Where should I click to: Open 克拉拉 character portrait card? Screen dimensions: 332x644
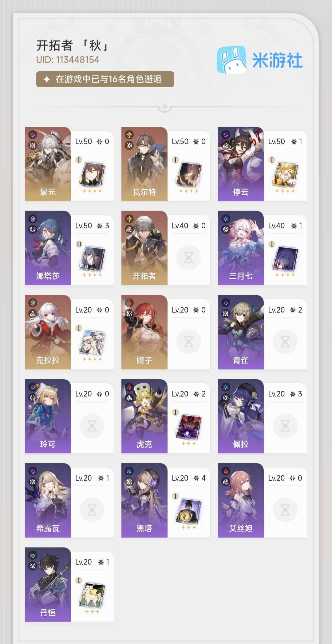click(48, 332)
